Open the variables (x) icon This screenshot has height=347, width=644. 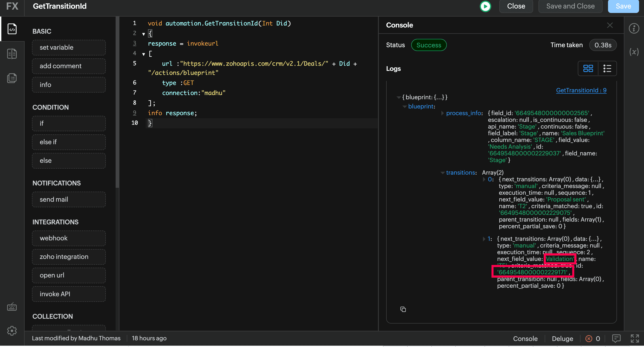coord(634,52)
